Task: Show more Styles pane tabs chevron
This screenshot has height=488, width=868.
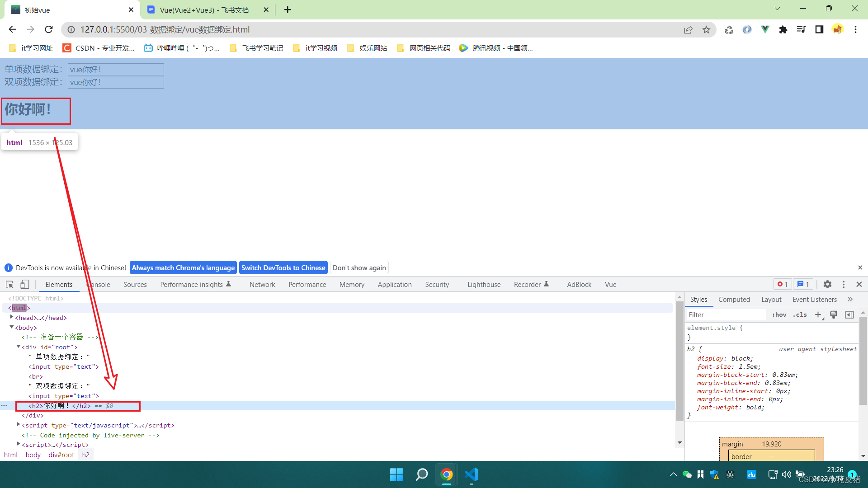Action: point(850,299)
